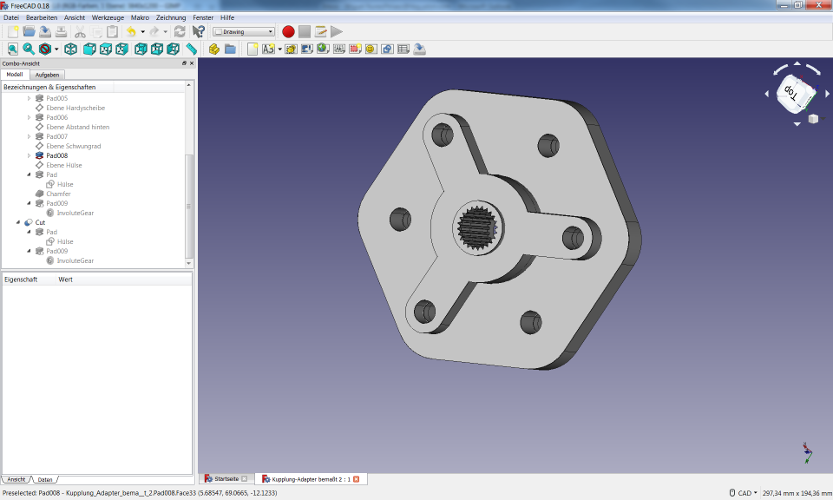Select the Chamfer tree item

(58, 194)
